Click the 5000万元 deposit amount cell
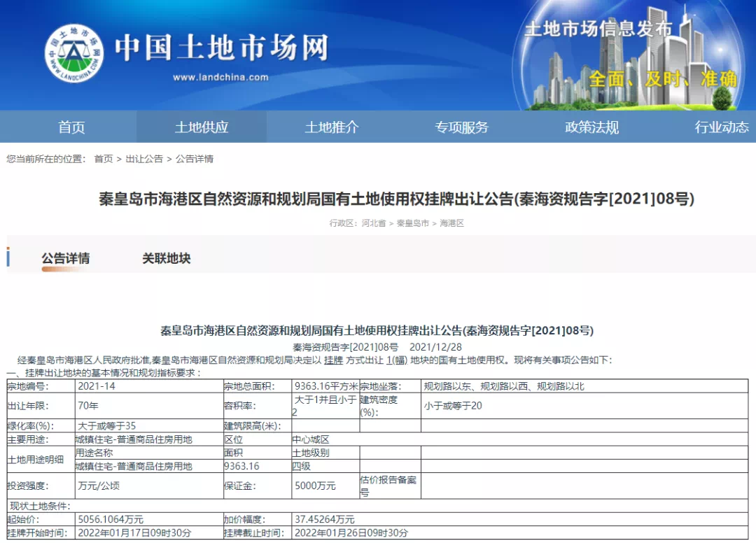756x543 pixels. coord(315,486)
